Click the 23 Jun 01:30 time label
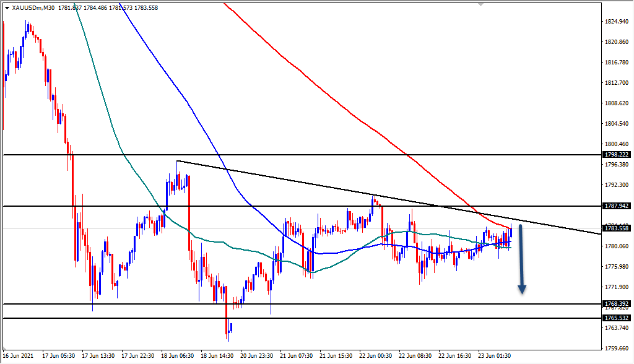Image resolution: width=634 pixels, height=364 pixels. click(x=494, y=356)
